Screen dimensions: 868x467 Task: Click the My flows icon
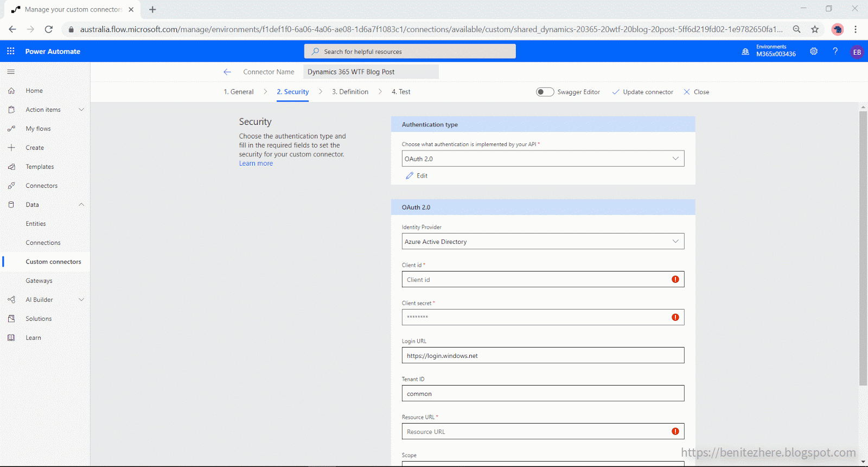click(11, 129)
